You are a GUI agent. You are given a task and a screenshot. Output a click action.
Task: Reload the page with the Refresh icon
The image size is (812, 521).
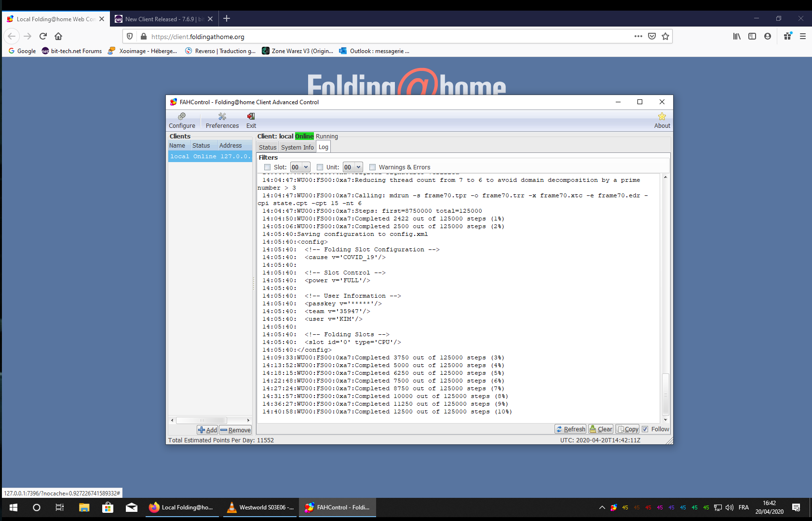(43, 36)
